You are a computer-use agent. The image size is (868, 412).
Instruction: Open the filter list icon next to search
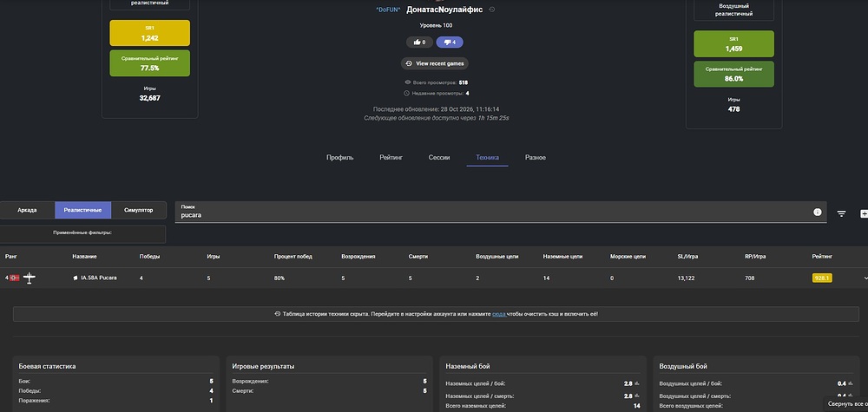(841, 213)
